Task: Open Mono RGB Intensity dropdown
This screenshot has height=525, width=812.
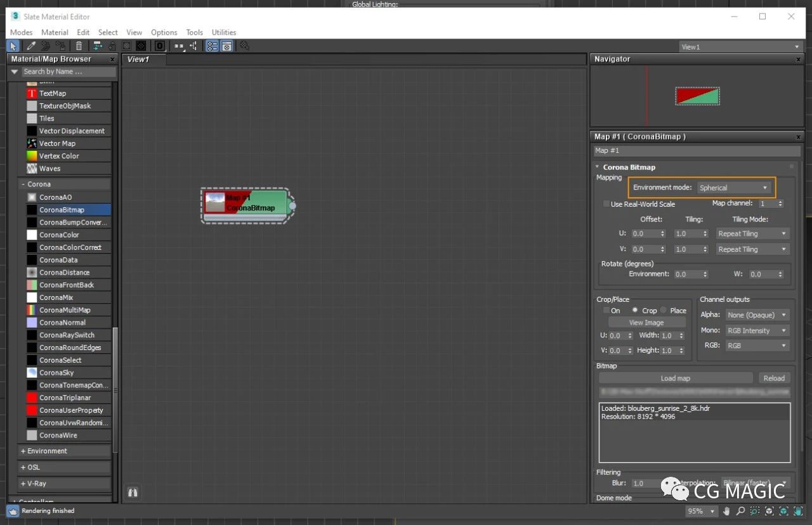Action: pos(757,331)
